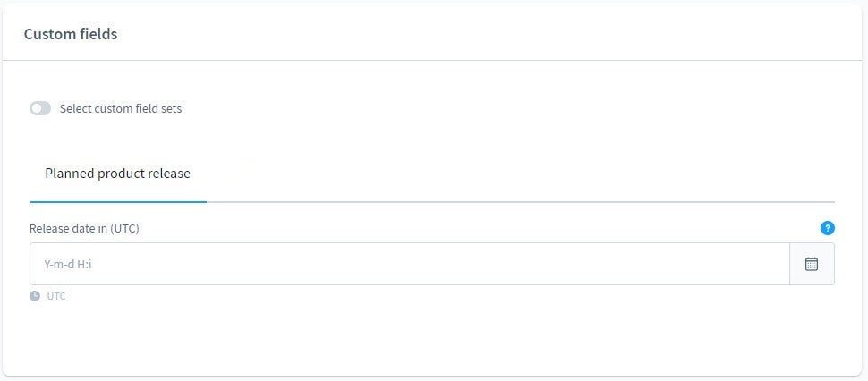Viewport: 868px width, 381px height.
Task: Click the Custom fields card heading
Action: [71, 34]
